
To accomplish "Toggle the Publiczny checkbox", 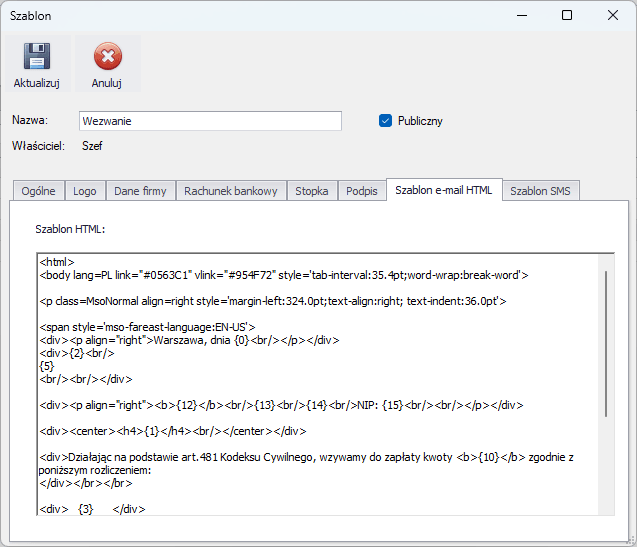I will point(385,121).
